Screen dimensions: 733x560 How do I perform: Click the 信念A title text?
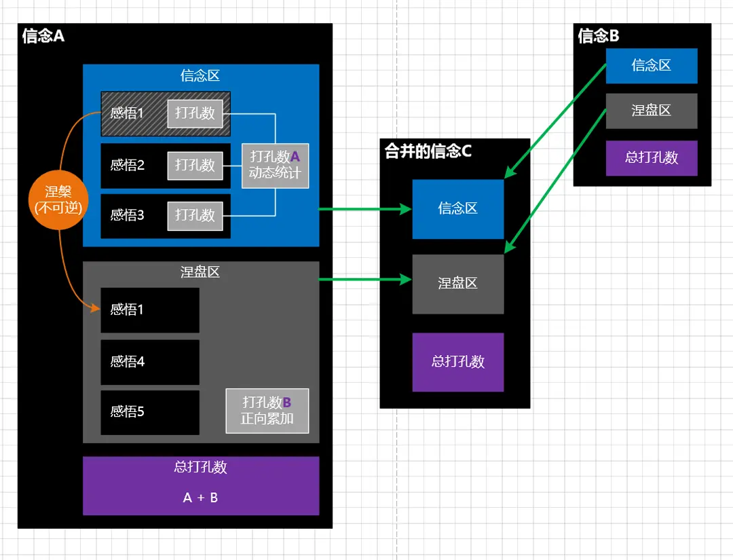[43, 36]
